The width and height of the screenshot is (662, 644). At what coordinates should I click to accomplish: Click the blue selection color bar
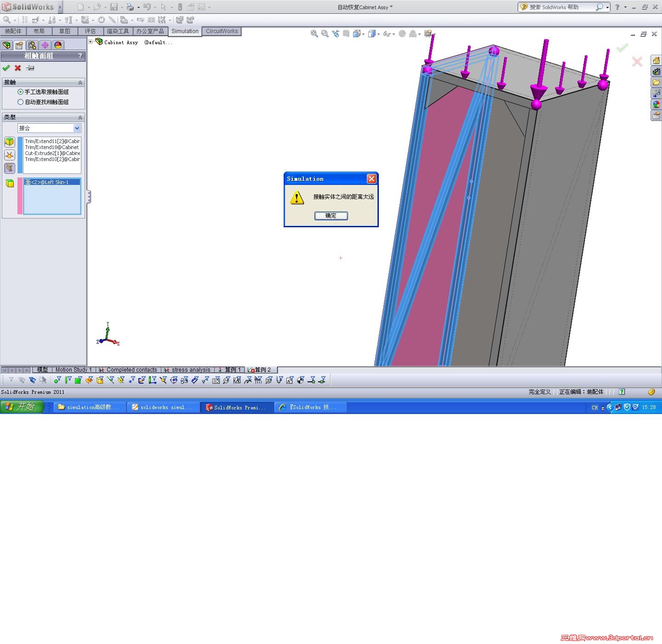click(x=20, y=155)
